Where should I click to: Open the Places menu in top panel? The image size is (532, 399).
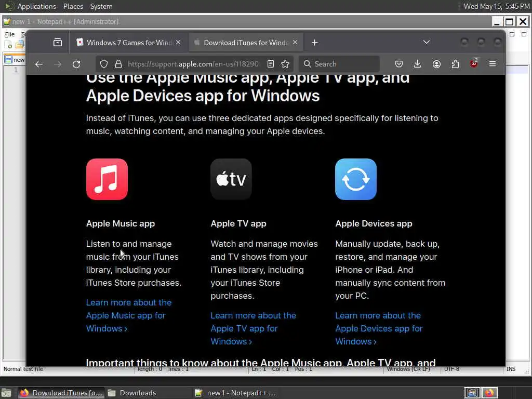tap(73, 6)
